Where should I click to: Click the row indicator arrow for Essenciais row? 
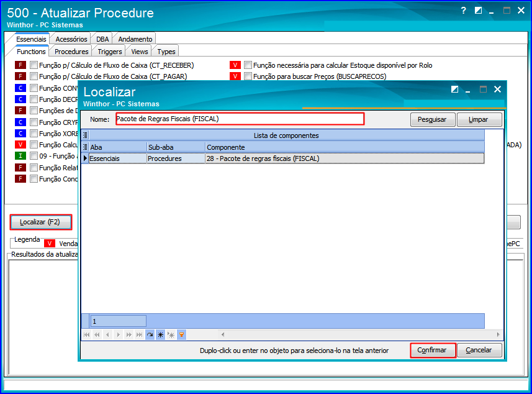tap(85, 158)
